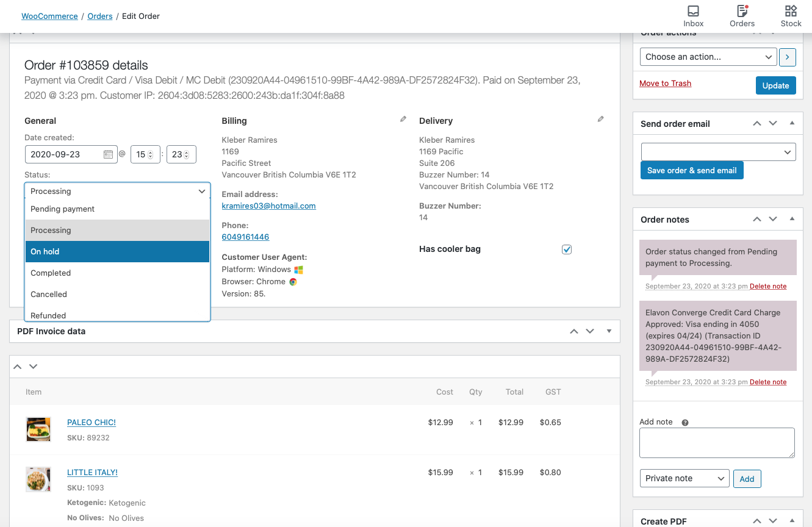
Task: Click Move to Trash link
Action: pyautogui.click(x=665, y=84)
